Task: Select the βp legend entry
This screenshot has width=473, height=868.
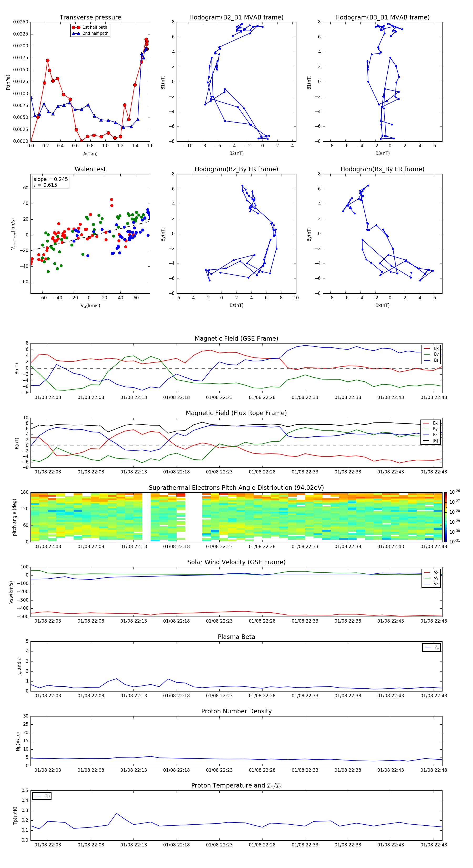Action: (432, 647)
